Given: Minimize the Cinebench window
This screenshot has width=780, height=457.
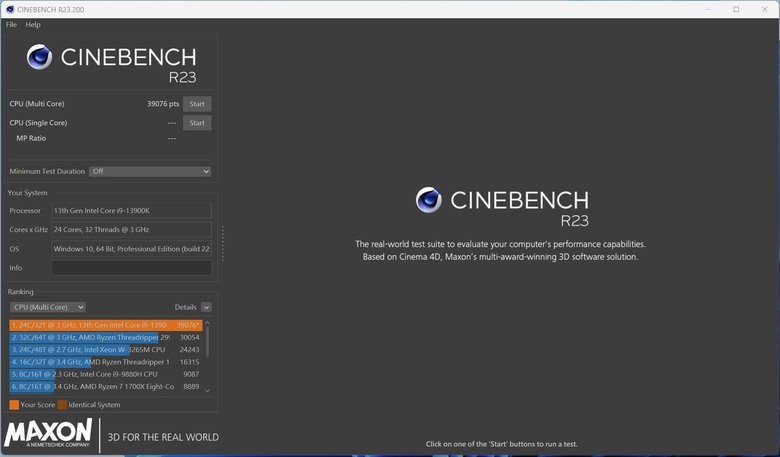Looking at the screenshot, I should tap(708, 9).
